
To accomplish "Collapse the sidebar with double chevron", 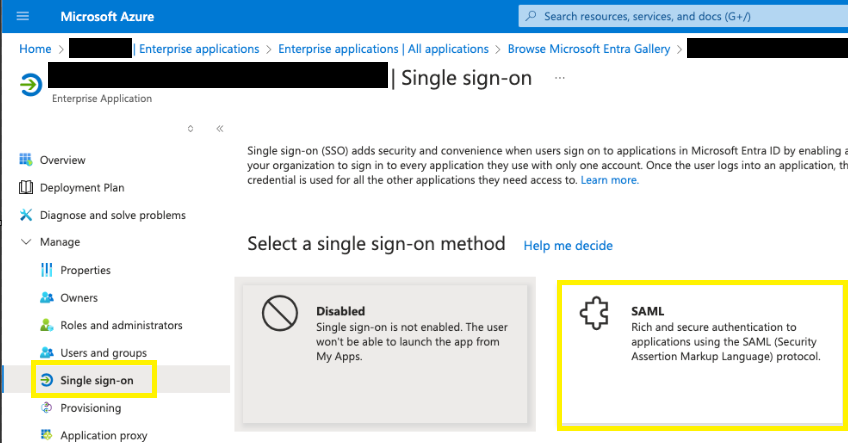I will click(220, 129).
